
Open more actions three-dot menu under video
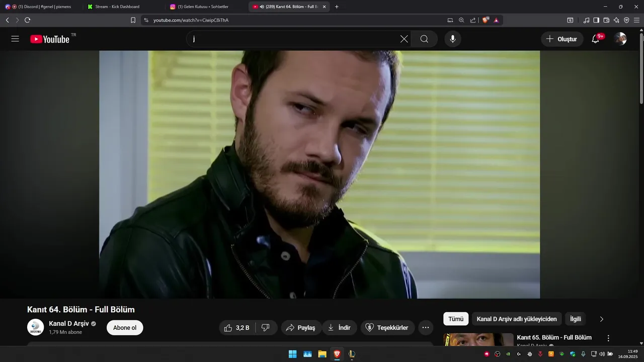[x=426, y=328]
